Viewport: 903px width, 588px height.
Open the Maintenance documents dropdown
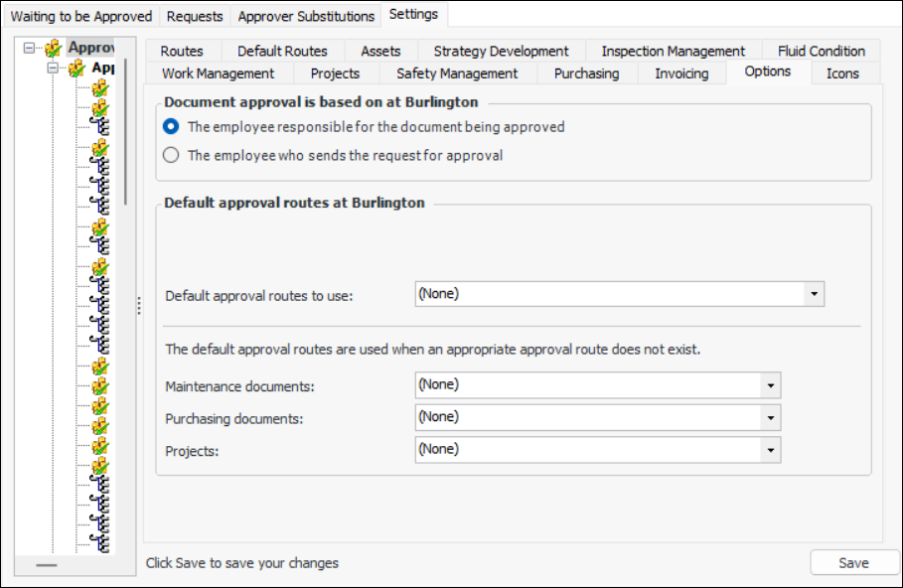(x=770, y=384)
